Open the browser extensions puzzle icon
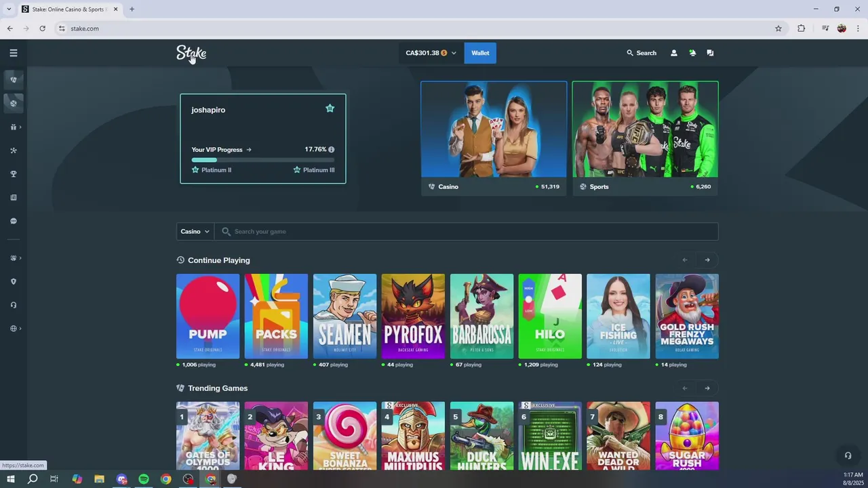The image size is (868, 488). tap(801, 28)
